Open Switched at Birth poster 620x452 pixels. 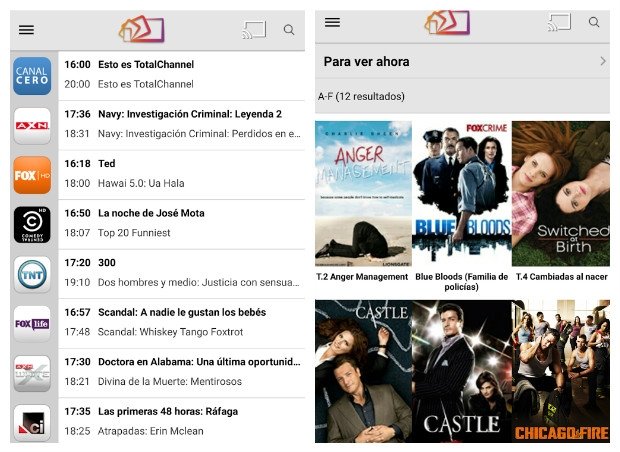click(x=561, y=194)
